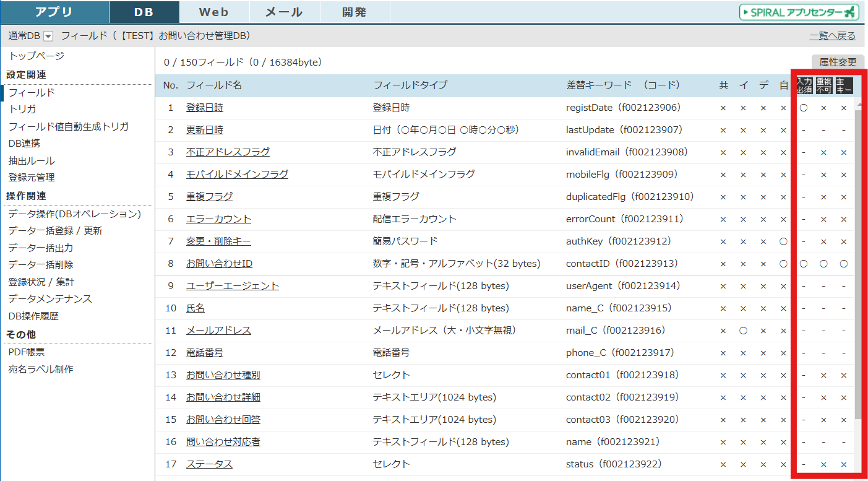The height and width of the screenshot is (481, 868).
Task: Open the お問い合わせID field link
Action: coord(219,264)
